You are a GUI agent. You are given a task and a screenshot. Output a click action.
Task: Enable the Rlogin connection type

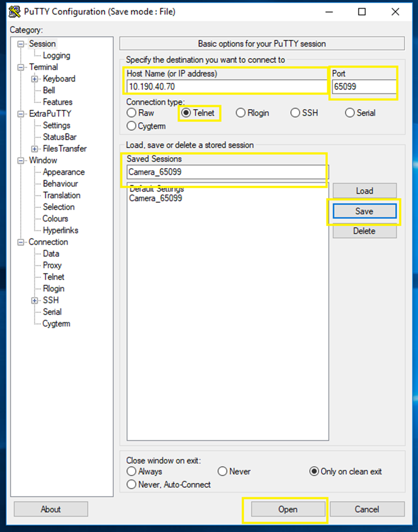(x=241, y=113)
